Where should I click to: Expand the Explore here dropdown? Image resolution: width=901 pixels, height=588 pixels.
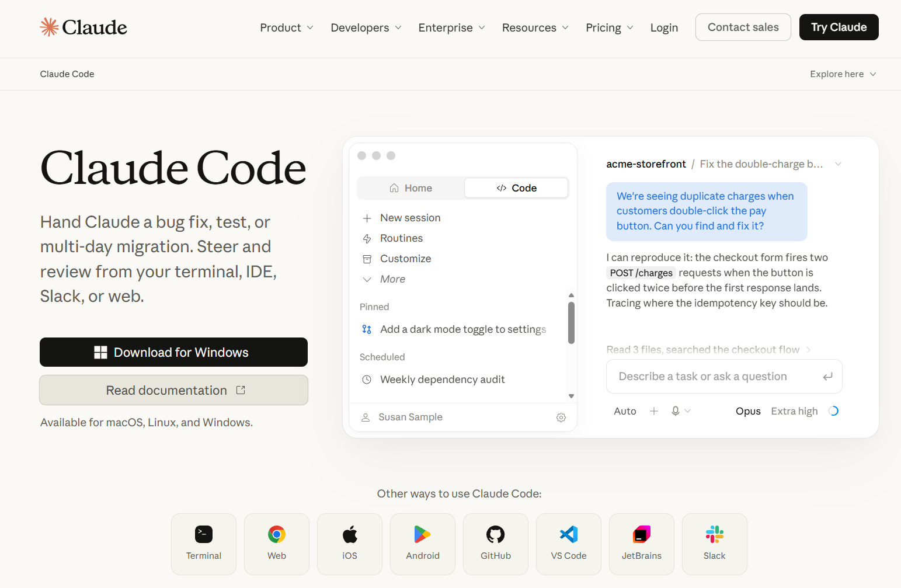click(843, 74)
